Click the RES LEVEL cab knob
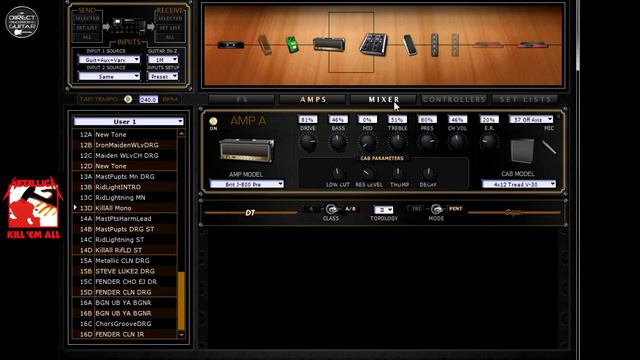Viewport: 640px width, 360px height. tap(368, 173)
